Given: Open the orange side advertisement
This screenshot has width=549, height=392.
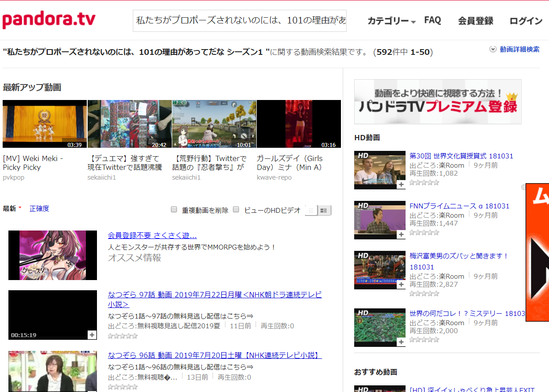Looking at the screenshot, I should pos(537,252).
